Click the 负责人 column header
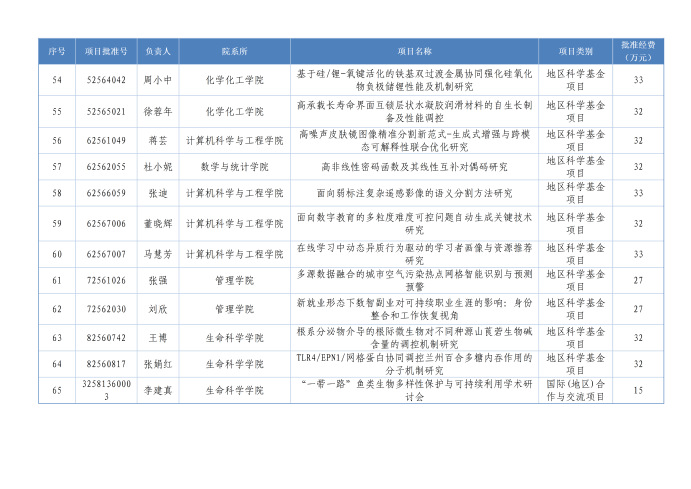This screenshot has height=489, width=691. 158,51
